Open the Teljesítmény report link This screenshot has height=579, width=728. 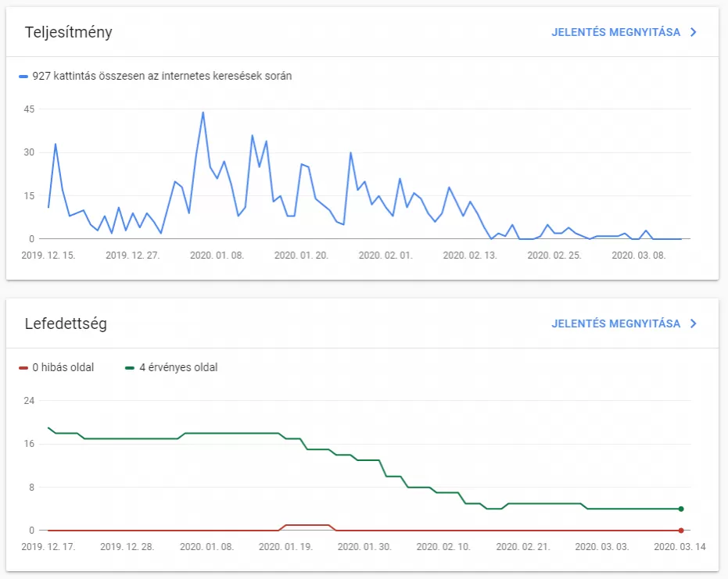click(615, 32)
